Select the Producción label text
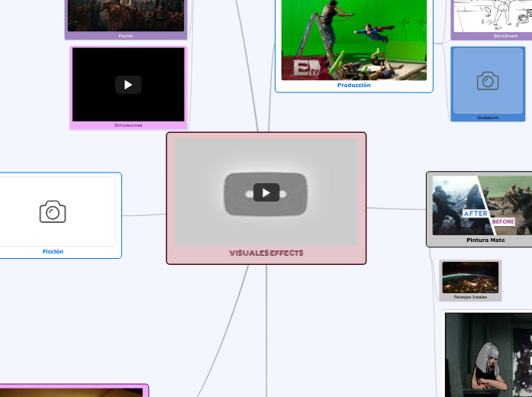Viewport: 532px width, 397px height. click(x=353, y=86)
